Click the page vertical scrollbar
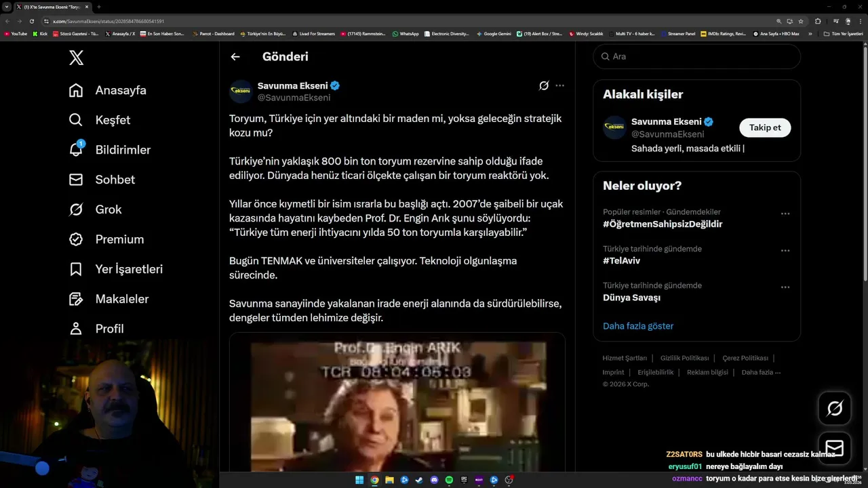Image resolution: width=868 pixels, height=488 pixels. click(865, 163)
